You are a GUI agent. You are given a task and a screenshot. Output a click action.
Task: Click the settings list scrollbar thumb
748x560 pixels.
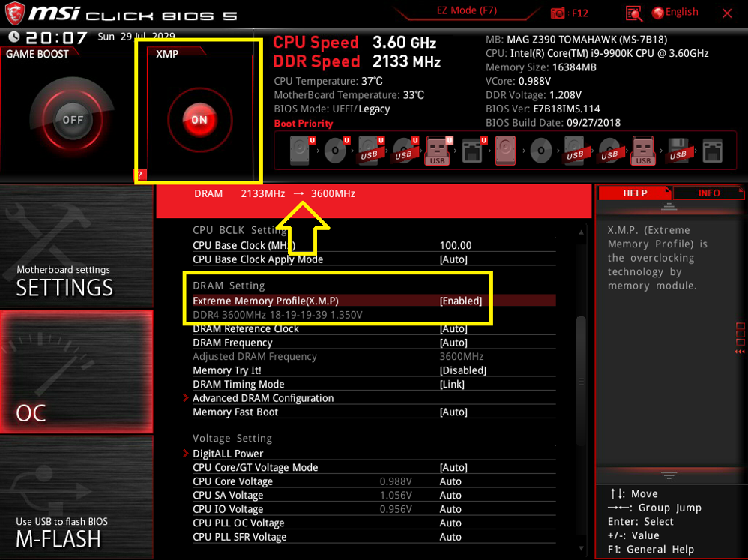pos(581,381)
